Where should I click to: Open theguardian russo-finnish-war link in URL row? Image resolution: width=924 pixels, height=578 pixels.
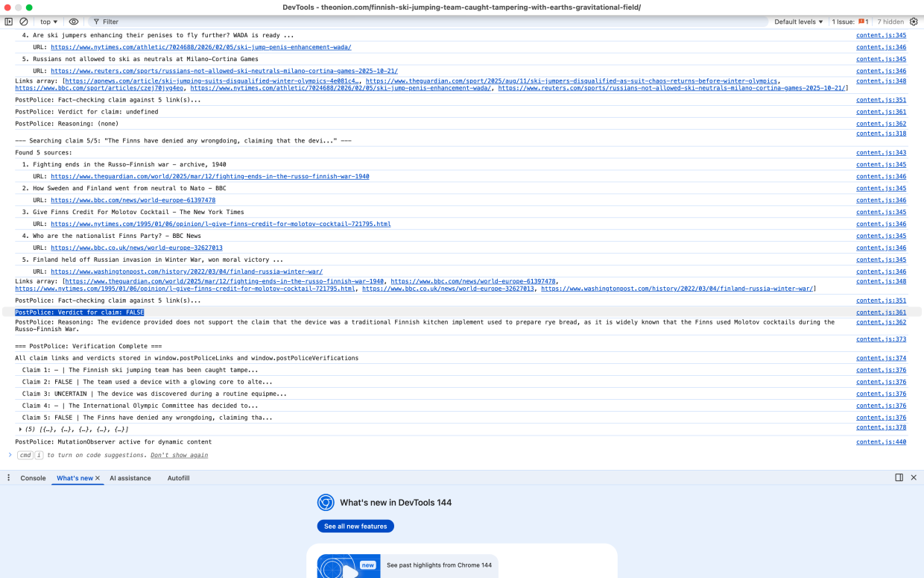210,177
